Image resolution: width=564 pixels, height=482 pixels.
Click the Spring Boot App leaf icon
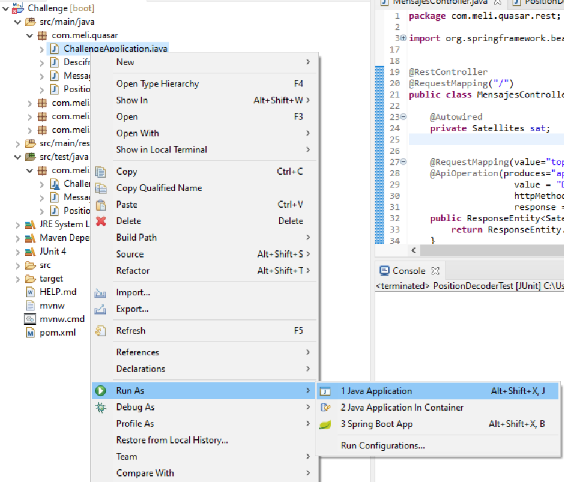(325, 424)
